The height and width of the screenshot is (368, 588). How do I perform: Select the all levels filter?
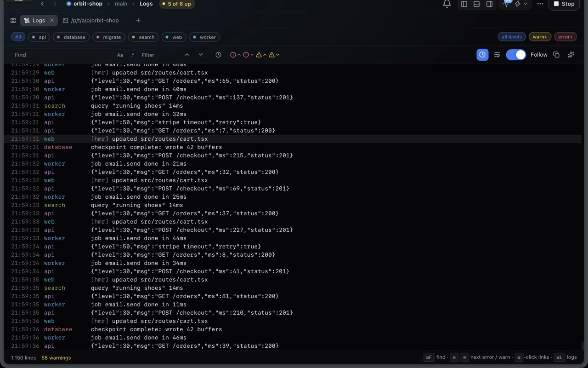(512, 37)
